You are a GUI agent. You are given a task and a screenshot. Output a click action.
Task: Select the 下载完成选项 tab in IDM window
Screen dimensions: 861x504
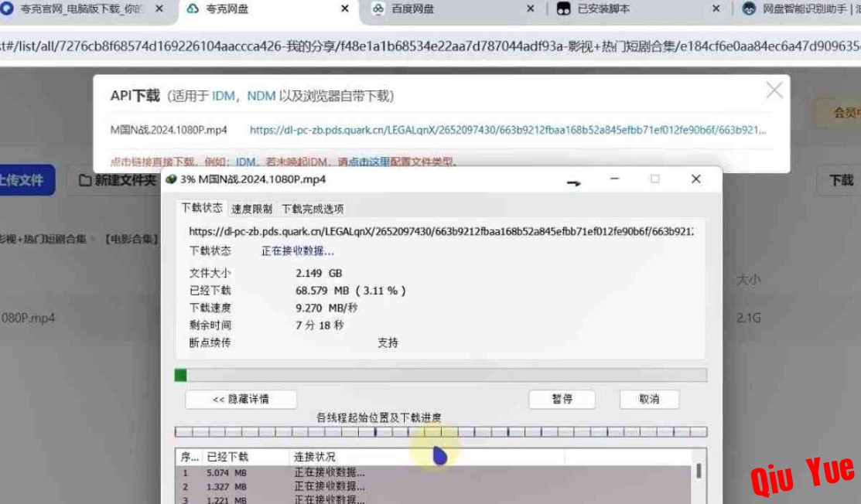[313, 209]
